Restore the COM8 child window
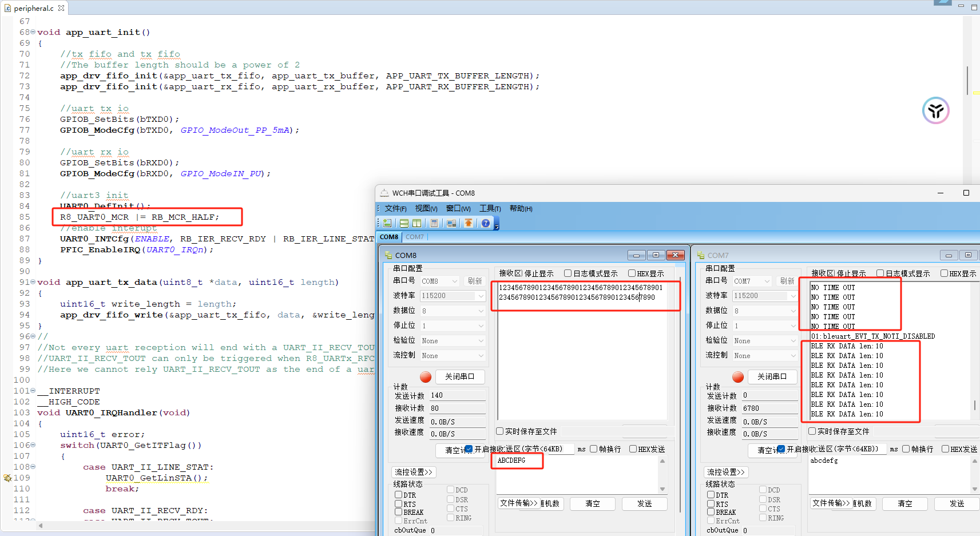980x536 pixels. (x=656, y=255)
